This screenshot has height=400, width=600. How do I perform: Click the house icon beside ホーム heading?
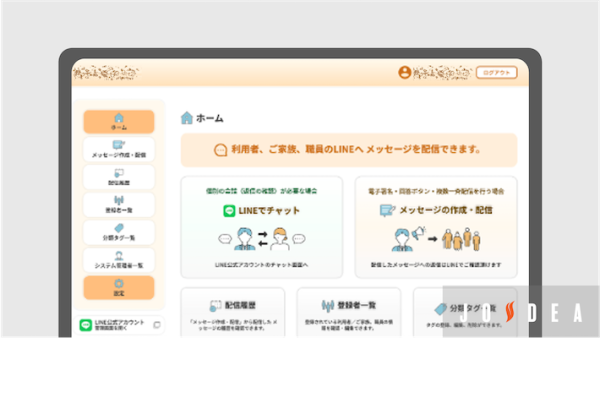tap(187, 117)
